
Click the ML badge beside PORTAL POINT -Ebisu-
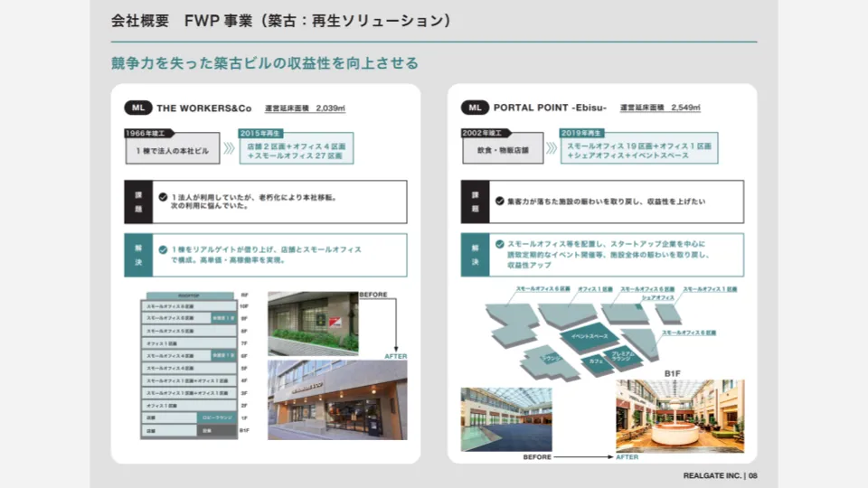pos(475,108)
